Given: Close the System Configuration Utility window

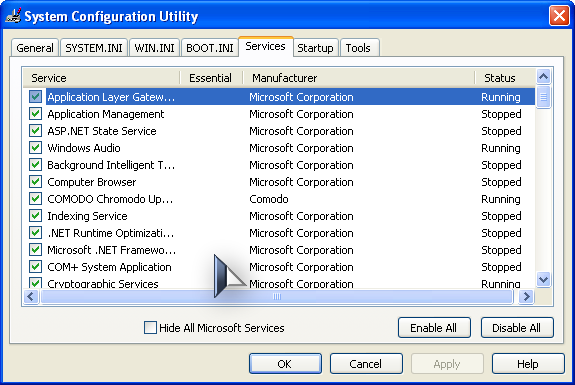Looking at the screenshot, I should click(x=559, y=16).
